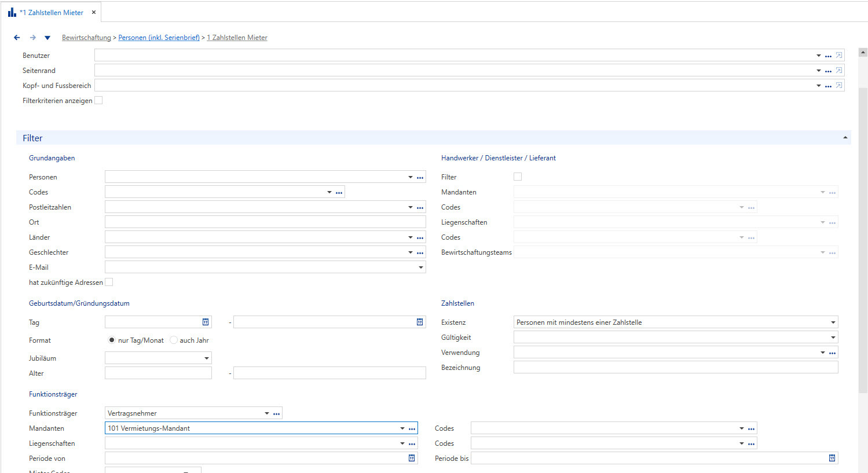The width and height of the screenshot is (868, 473).
Task: Click the vertical scrollbar up arrow
Action: [x=863, y=52]
